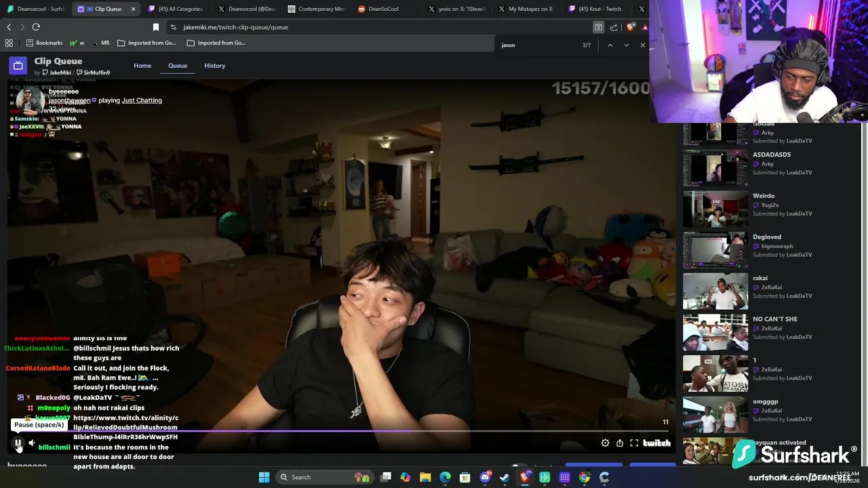Launch Copilot from the taskbar
This screenshot has width=868, height=488.
click(406, 477)
